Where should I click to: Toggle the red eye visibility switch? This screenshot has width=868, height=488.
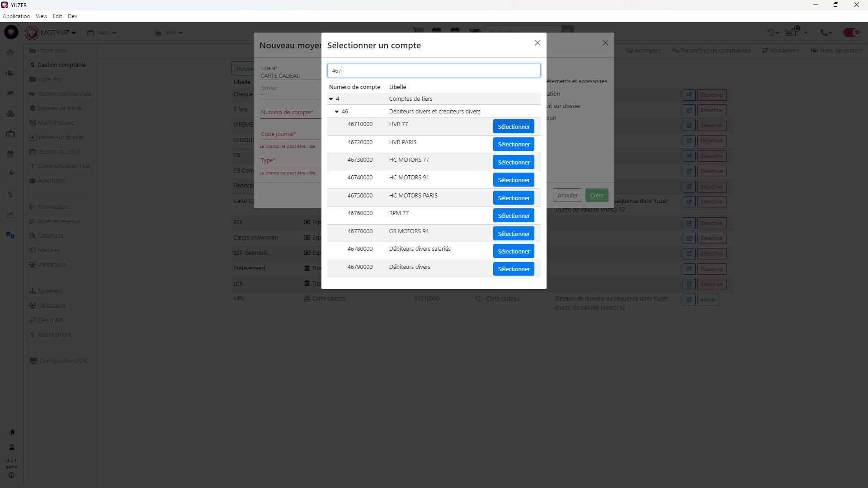[852, 33]
